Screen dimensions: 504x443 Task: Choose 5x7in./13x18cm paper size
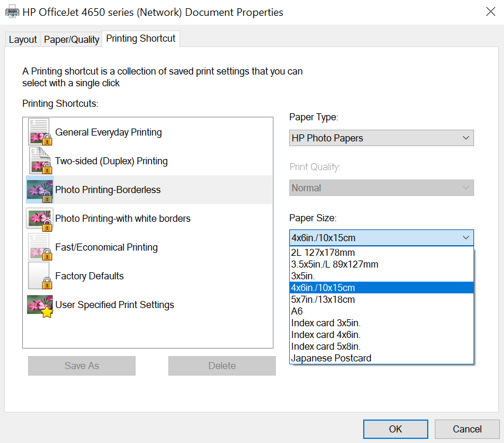[381, 300]
